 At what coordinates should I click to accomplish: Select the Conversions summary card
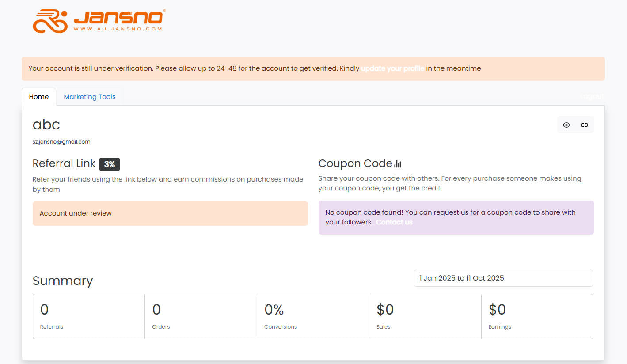pyautogui.click(x=313, y=316)
